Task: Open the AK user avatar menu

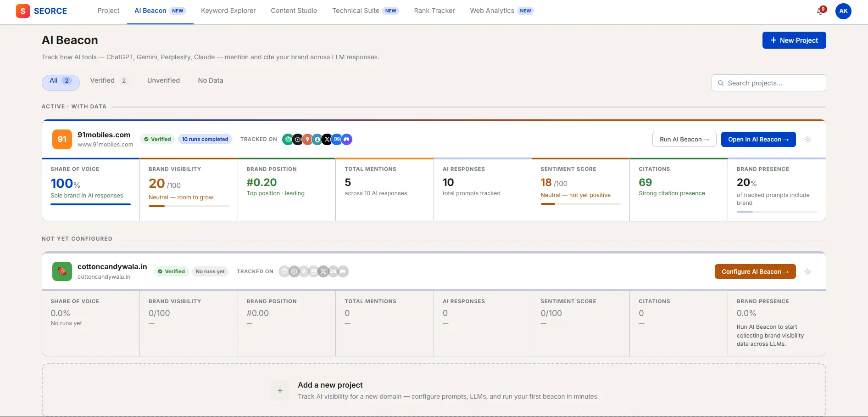Action: (843, 11)
